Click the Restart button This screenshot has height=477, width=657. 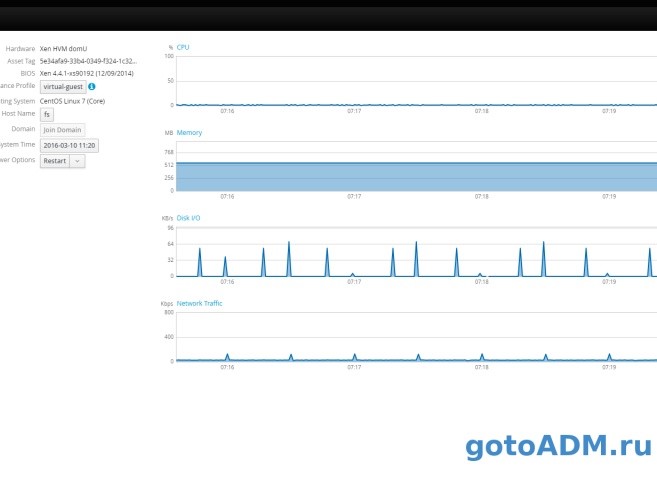click(x=55, y=161)
